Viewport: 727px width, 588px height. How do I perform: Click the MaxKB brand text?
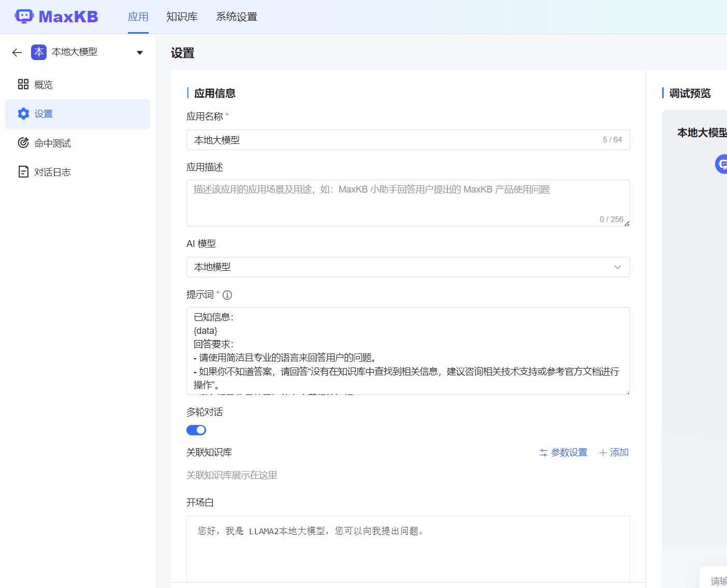coord(68,17)
